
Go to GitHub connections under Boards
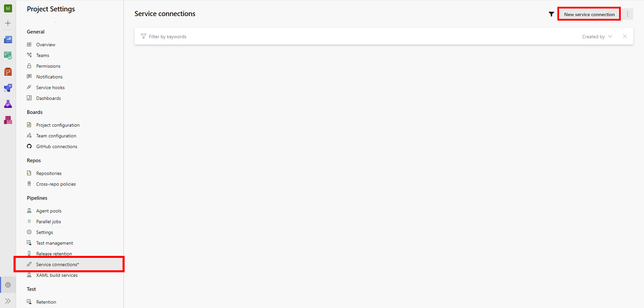(x=56, y=146)
